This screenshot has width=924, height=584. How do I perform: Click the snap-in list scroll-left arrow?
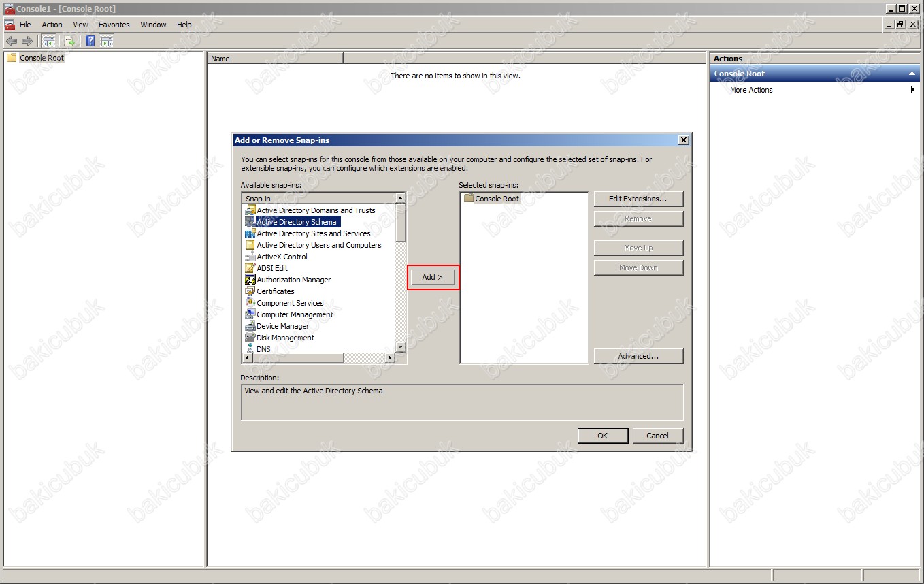pyautogui.click(x=247, y=357)
